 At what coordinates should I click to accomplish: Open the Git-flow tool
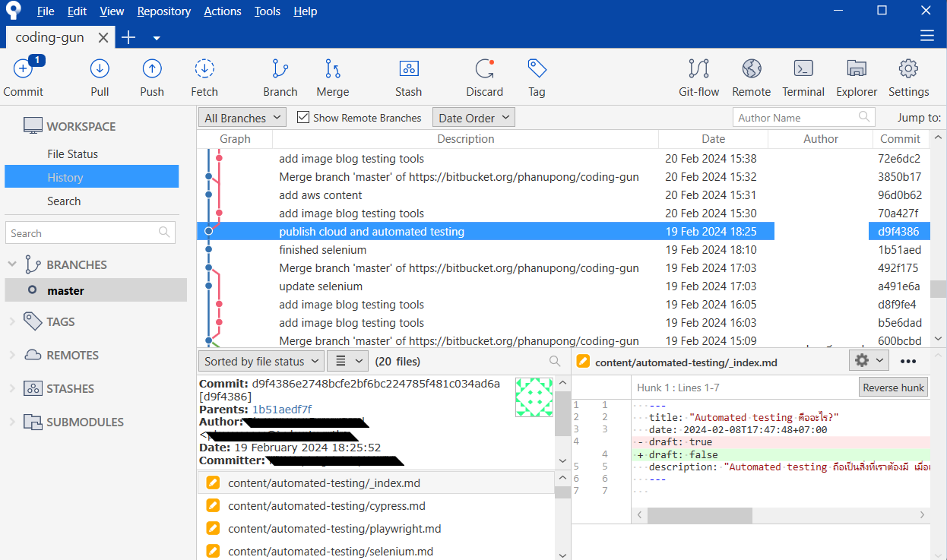(699, 77)
